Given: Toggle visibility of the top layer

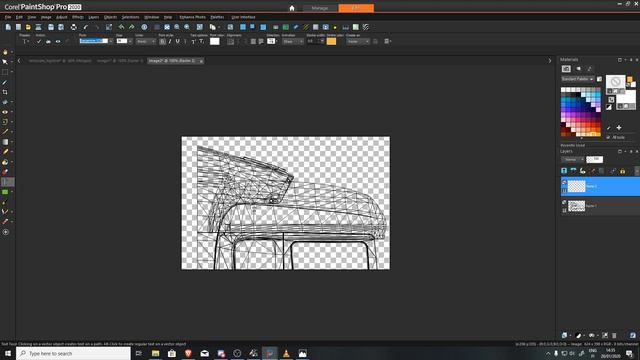Looking at the screenshot, I should pos(564,182).
